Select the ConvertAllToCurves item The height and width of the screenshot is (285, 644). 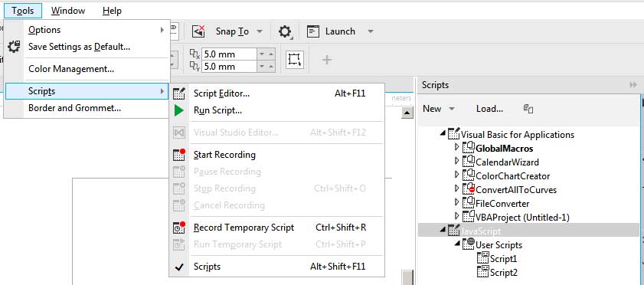[x=516, y=190]
